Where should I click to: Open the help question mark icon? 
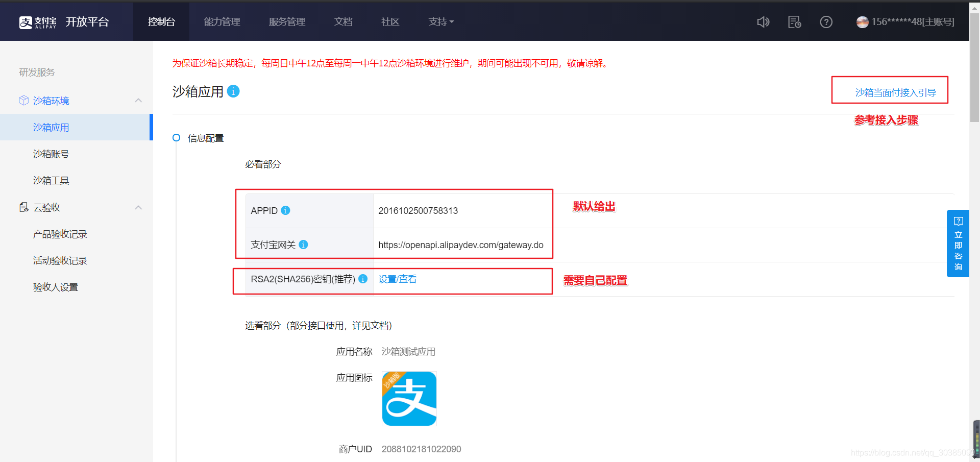pyautogui.click(x=826, y=22)
